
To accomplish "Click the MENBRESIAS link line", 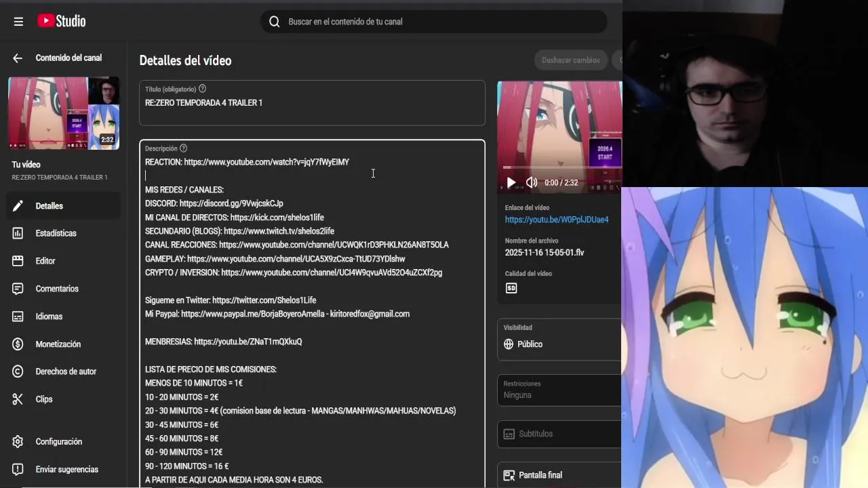I will click(224, 342).
